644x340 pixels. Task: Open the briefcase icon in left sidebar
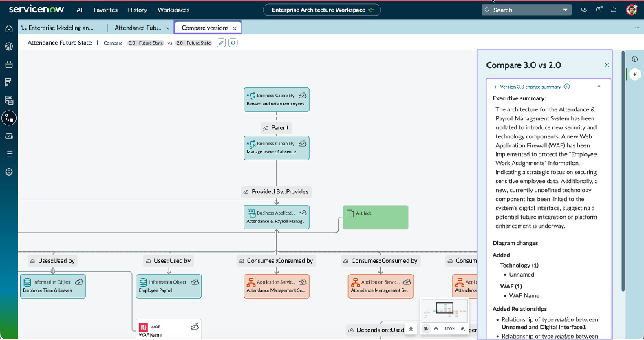click(x=9, y=65)
